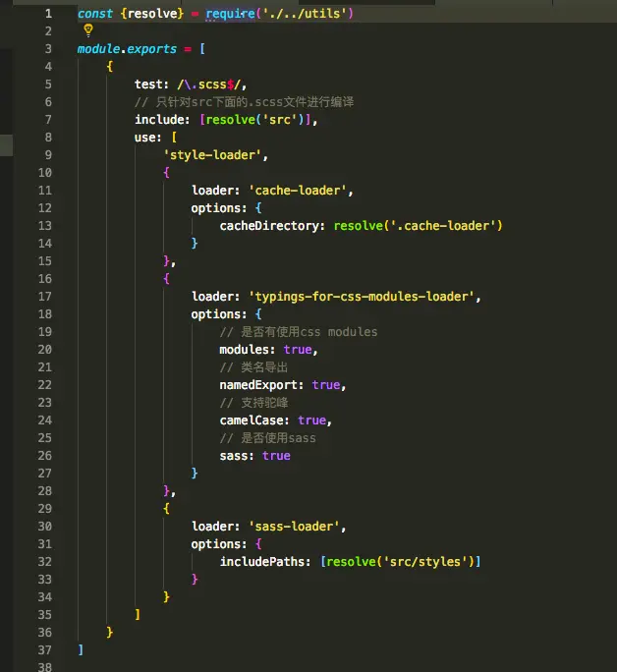
Task: Click 'module.exports' on line 3
Action: click(x=127, y=49)
